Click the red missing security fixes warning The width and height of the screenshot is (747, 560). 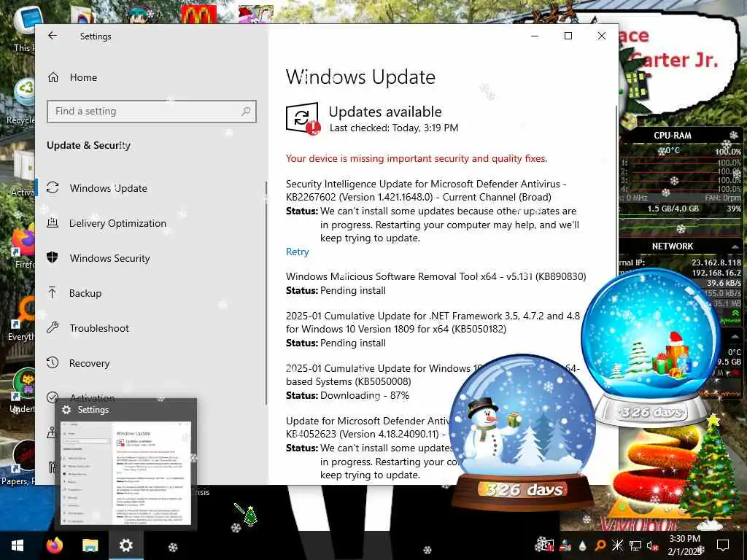417,158
